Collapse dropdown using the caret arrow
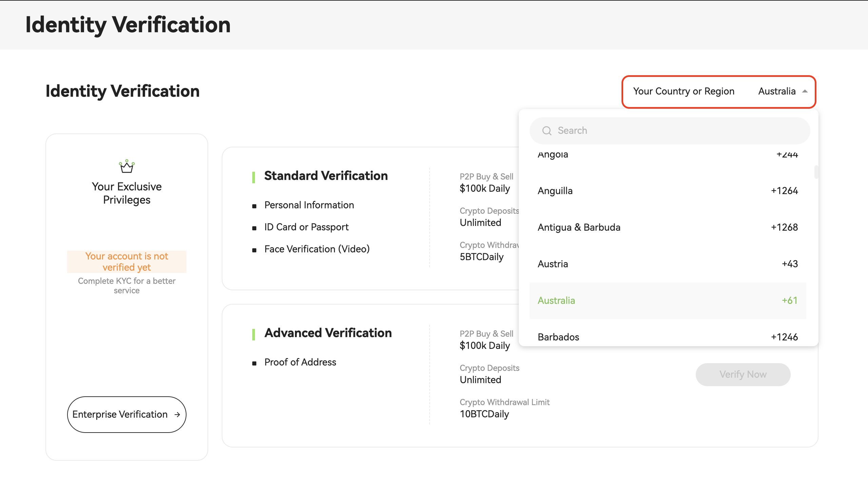868x481 pixels. 805,91
